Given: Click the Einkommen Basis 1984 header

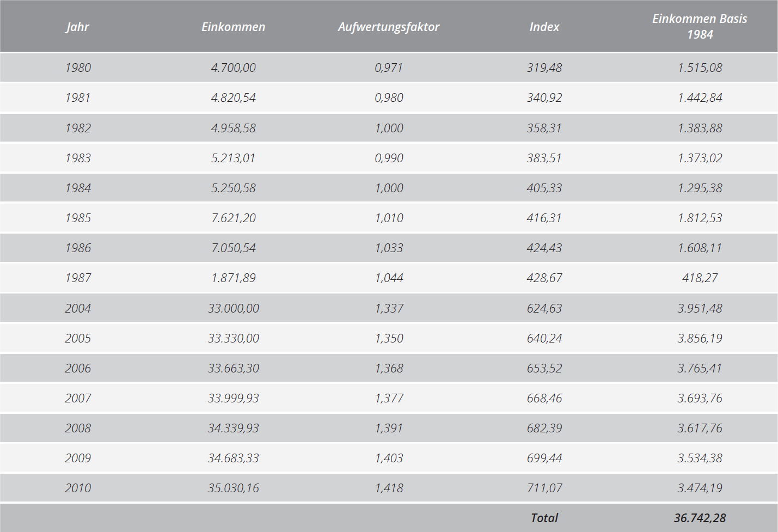Looking at the screenshot, I should pos(700,26).
